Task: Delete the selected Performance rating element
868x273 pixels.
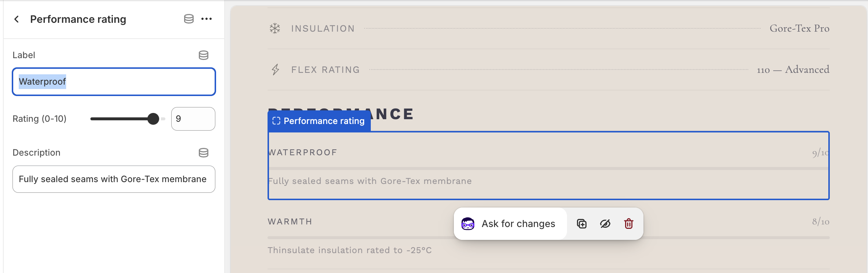Action: click(x=628, y=224)
